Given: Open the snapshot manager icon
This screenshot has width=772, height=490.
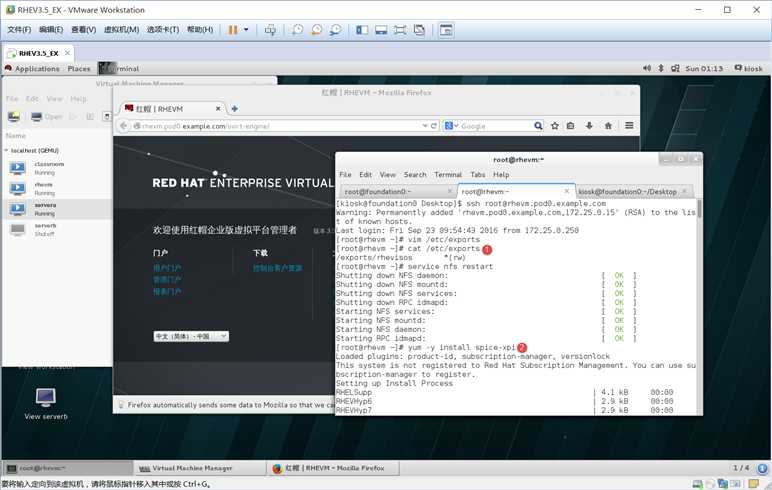Looking at the screenshot, I should [x=335, y=30].
